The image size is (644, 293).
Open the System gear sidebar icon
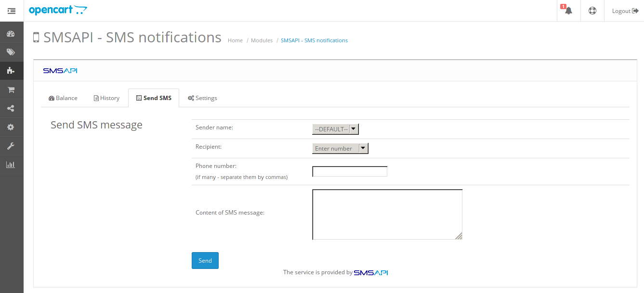[11, 127]
